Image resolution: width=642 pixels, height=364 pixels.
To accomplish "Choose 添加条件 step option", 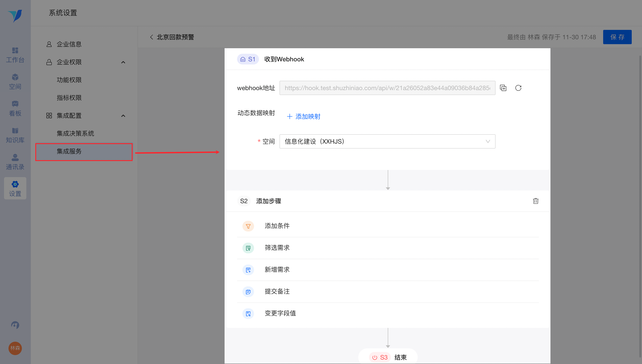I will point(277,226).
